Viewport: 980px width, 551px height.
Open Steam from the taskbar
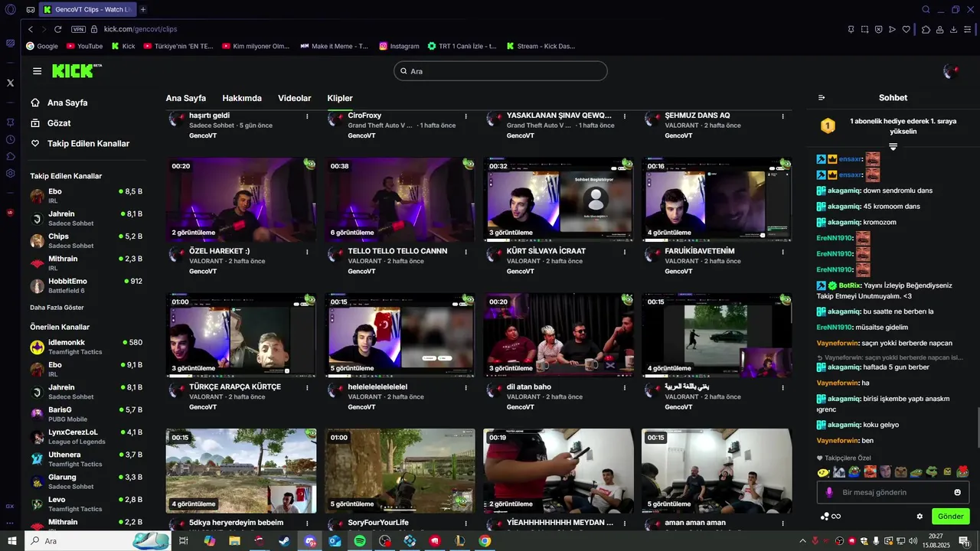click(x=284, y=541)
